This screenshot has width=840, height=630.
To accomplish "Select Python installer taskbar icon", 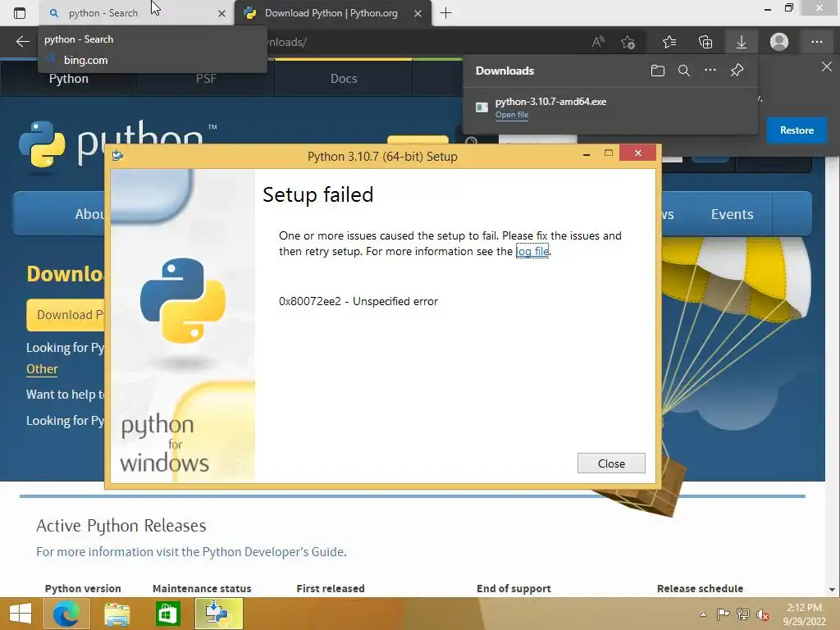I will click(x=218, y=614).
